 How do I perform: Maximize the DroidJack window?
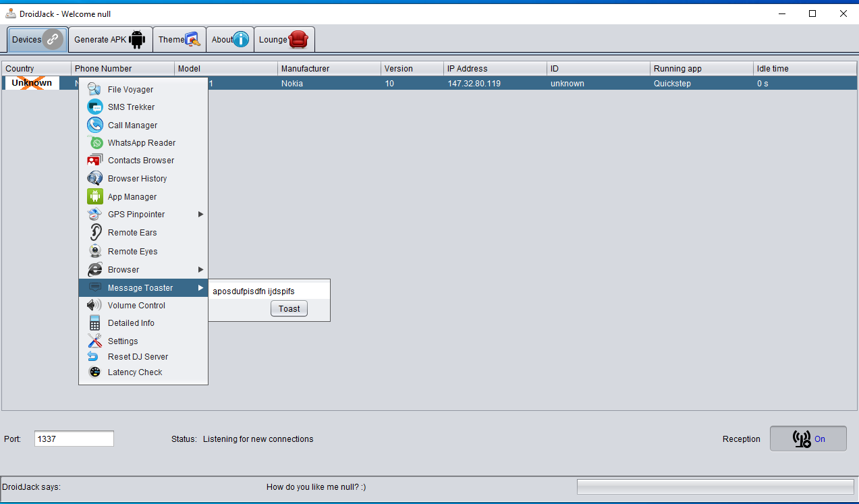812,13
